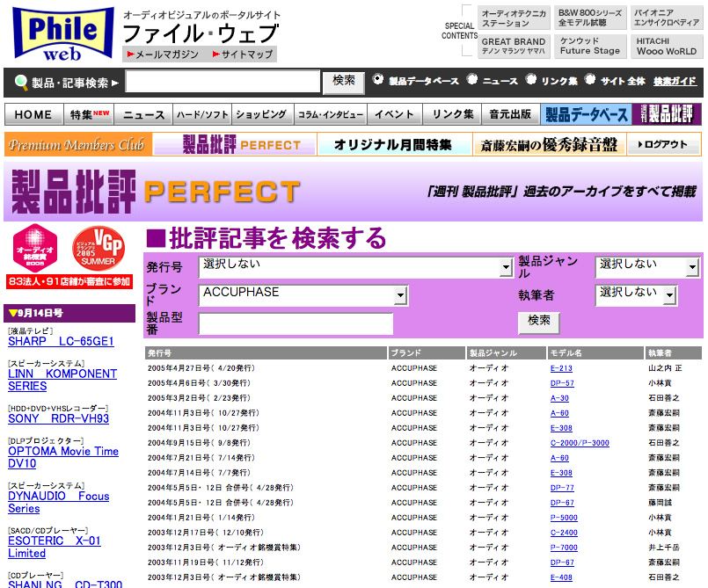
Task: Open the オリジナル月間特集 members tab
Action: [x=394, y=144]
